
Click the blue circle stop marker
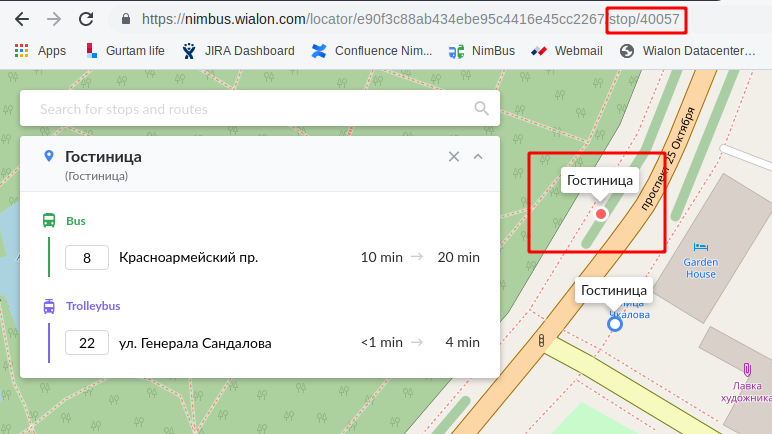[615, 323]
